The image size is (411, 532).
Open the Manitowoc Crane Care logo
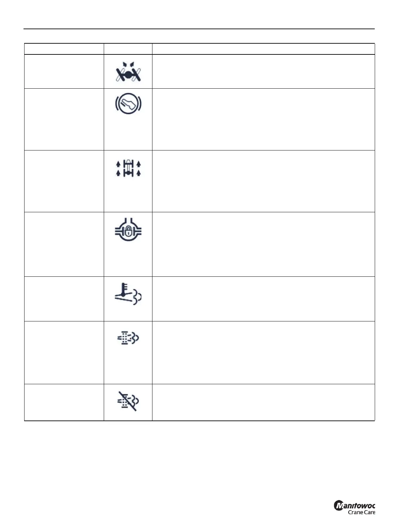click(x=354, y=508)
